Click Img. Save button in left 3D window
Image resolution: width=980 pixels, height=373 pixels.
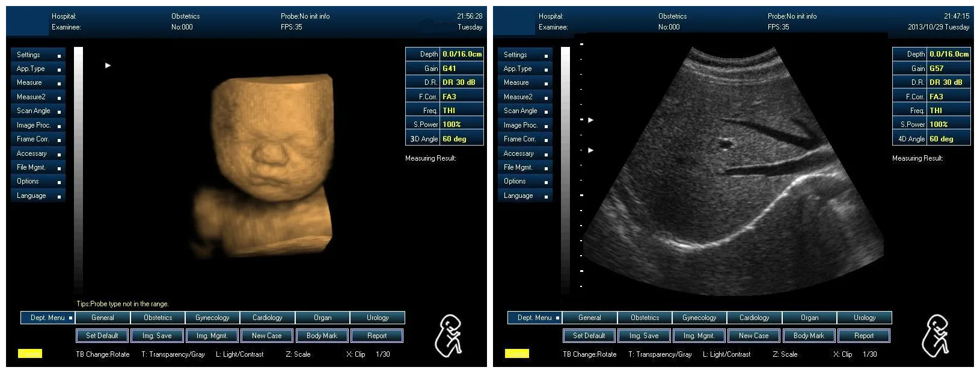coord(157,336)
